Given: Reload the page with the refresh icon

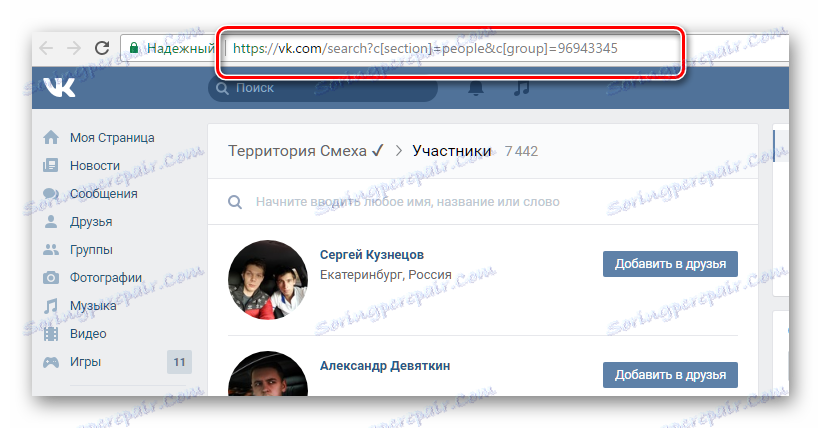Looking at the screenshot, I should click(x=102, y=48).
